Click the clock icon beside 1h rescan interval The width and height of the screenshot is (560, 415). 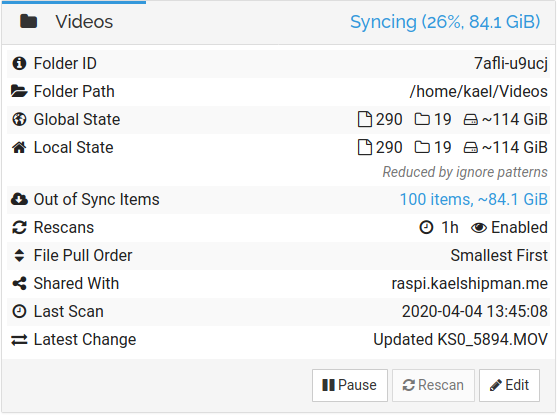point(426,228)
